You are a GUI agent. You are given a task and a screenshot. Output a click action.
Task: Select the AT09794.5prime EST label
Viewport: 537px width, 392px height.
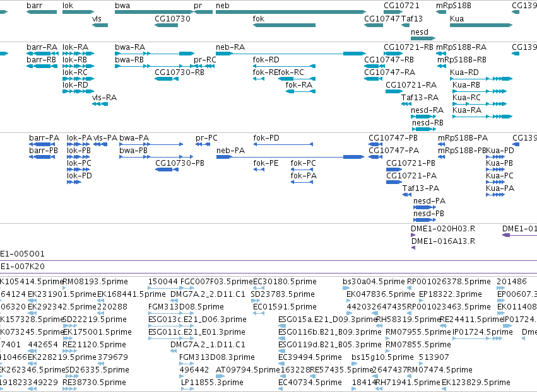[x=247, y=370]
